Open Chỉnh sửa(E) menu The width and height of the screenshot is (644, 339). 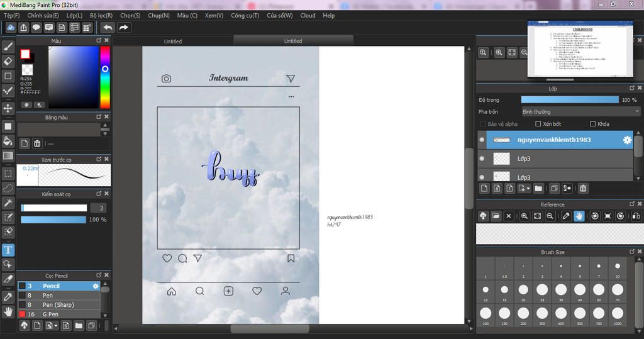(43, 15)
